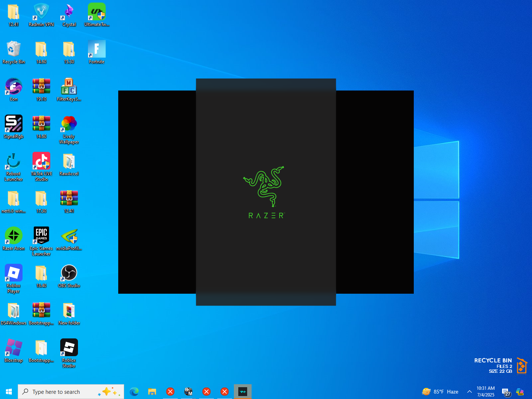Select the Reboot Launcher shortcut

click(x=14, y=167)
